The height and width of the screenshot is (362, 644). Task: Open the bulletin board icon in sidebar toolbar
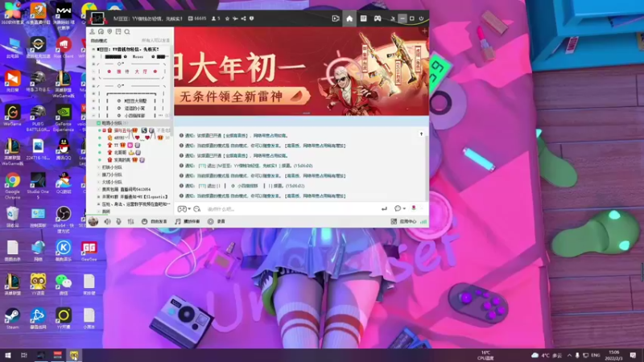(118, 31)
